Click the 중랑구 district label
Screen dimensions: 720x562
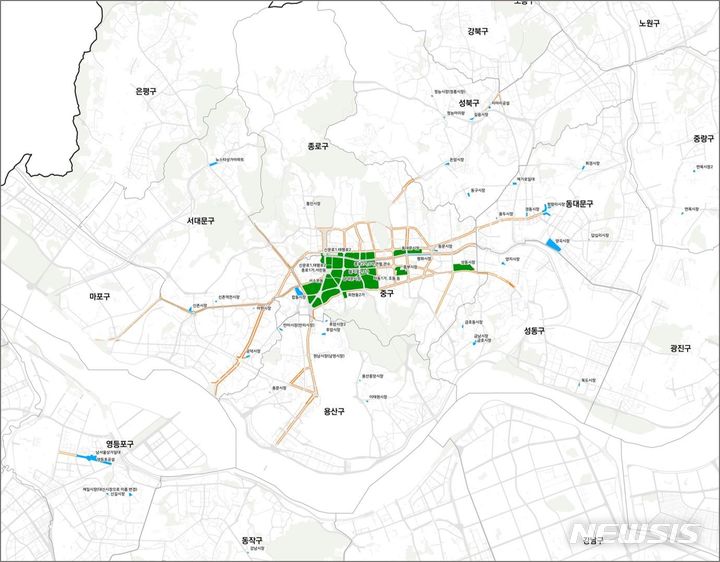click(x=704, y=138)
